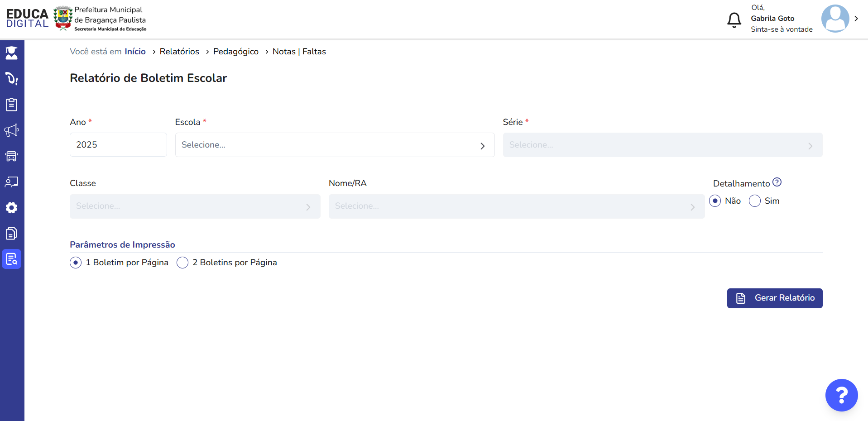Open the Série dropdown
The image size is (868, 421).
662,145
